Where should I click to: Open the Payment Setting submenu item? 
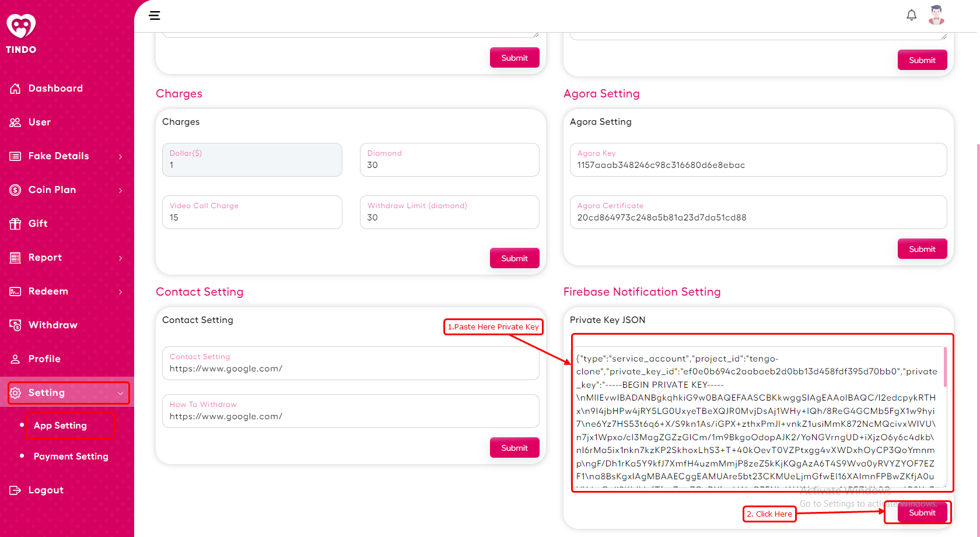(x=71, y=457)
